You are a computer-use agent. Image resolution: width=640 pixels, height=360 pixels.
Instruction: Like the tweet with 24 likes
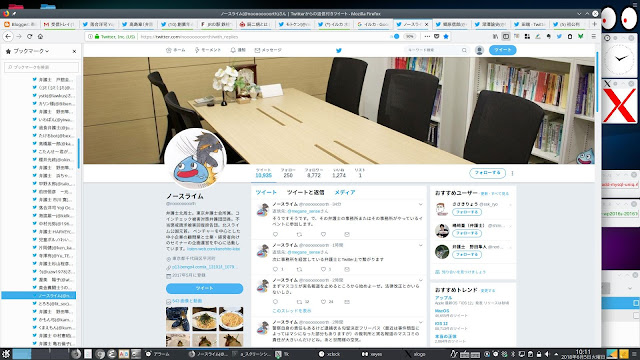pyautogui.click(x=323, y=302)
